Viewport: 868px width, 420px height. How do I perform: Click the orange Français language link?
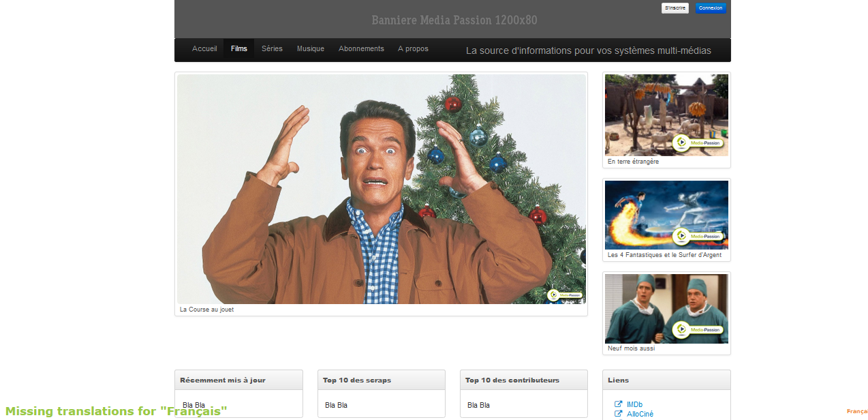pyautogui.click(x=857, y=411)
